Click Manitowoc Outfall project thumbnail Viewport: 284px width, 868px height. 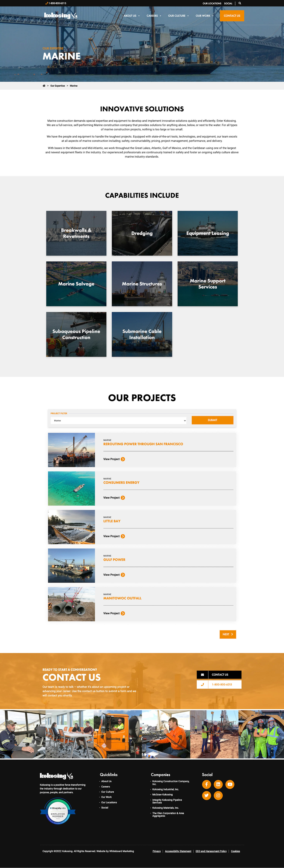[x=71, y=604]
